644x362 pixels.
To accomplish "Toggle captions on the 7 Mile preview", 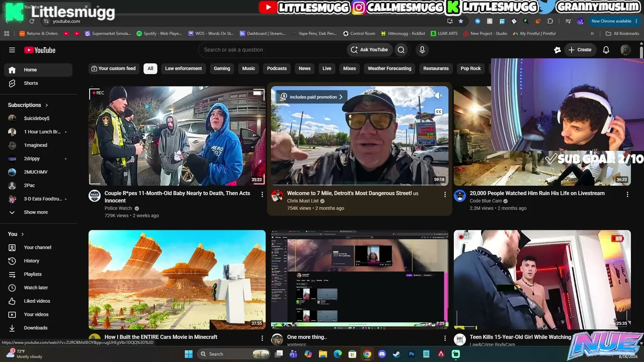I will 439,112.
